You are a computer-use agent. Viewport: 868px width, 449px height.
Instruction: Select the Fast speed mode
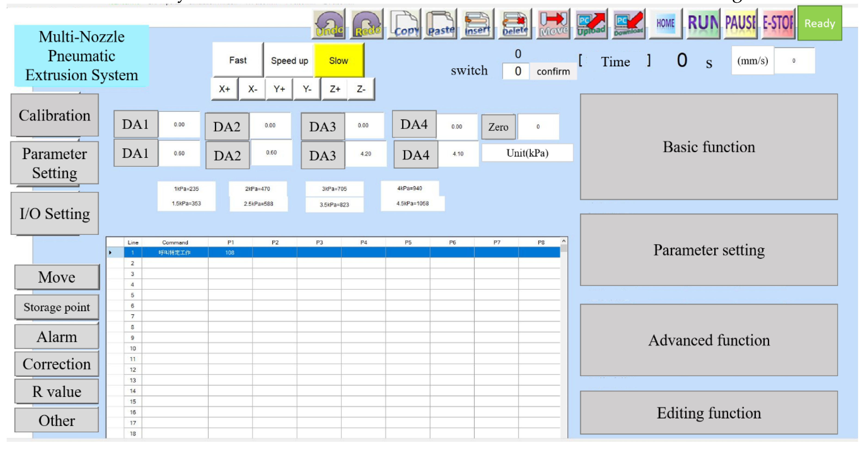pos(238,60)
